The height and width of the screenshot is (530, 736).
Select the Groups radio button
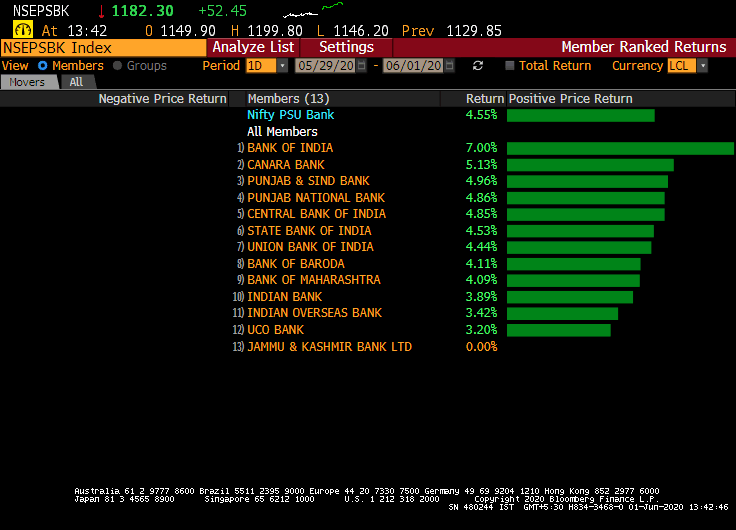(x=118, y=66)
